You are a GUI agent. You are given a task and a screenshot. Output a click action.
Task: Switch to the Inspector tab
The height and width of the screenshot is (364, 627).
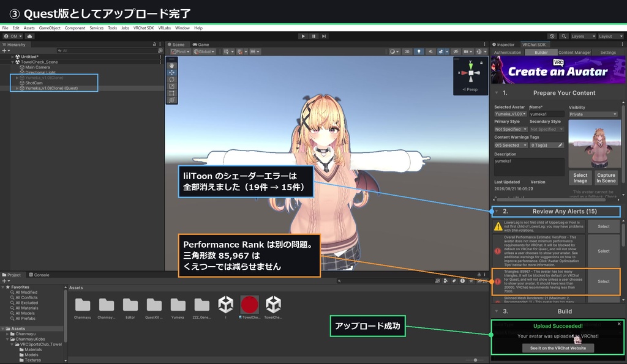(x=503, y=44)
